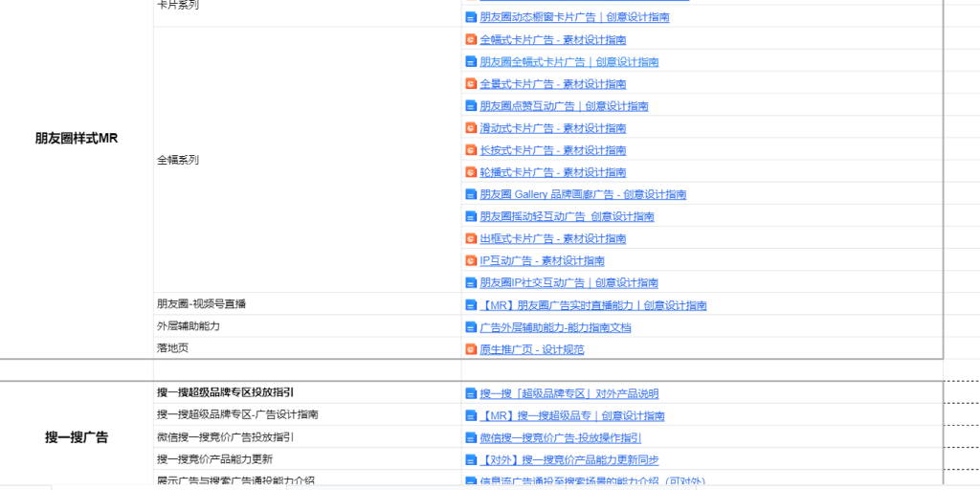
Task: Open 朋友圈点赞互动广告｜创意设计指南 link
Action: tap(564, 105)
